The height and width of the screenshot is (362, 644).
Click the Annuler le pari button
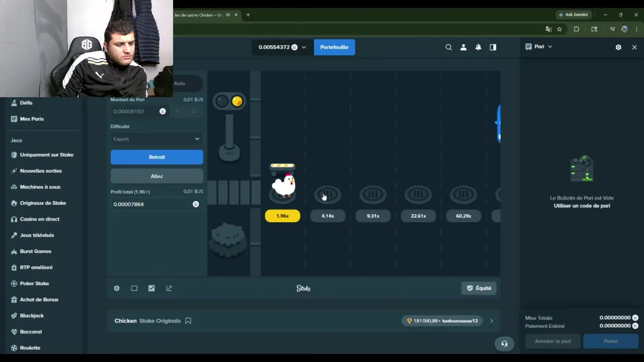point(552,341)
